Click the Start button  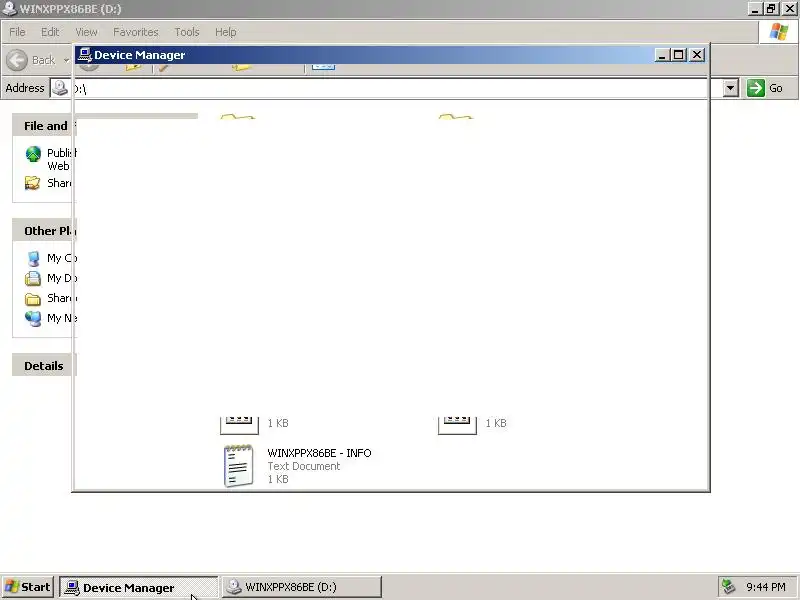click(x=28, y=587)
